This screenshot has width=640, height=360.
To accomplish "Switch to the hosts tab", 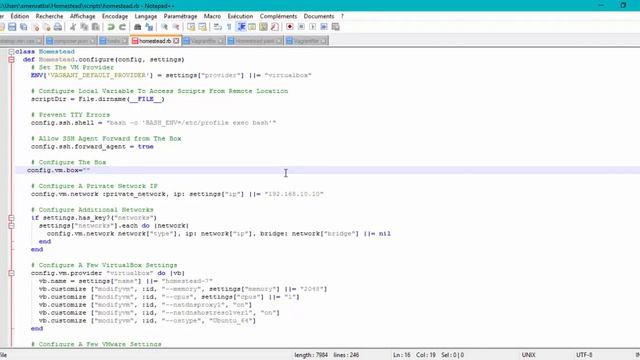I will click(x=113, y=41).
